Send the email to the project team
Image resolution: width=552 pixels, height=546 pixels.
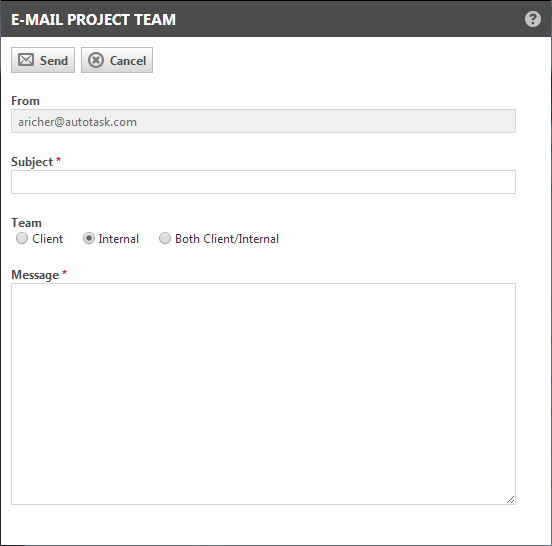tap(43, 60)
